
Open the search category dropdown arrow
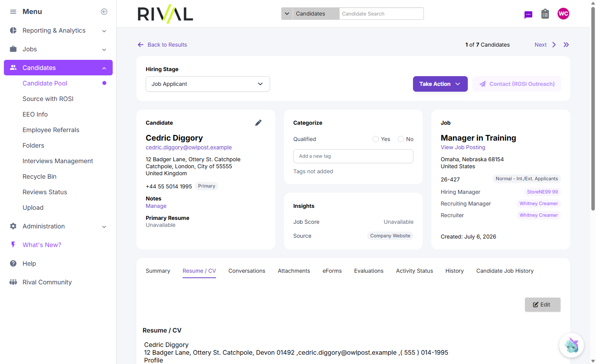click(x=287, y=14)
